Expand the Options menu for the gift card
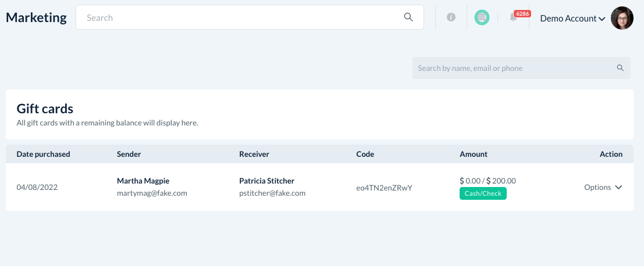 click(x=597, y=187)
